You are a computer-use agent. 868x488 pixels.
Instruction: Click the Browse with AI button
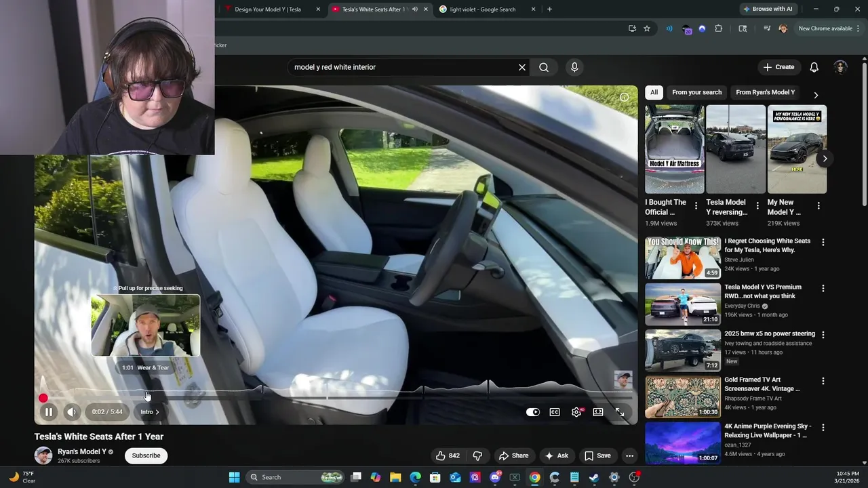pyautogui.click(x=768, y=9)
